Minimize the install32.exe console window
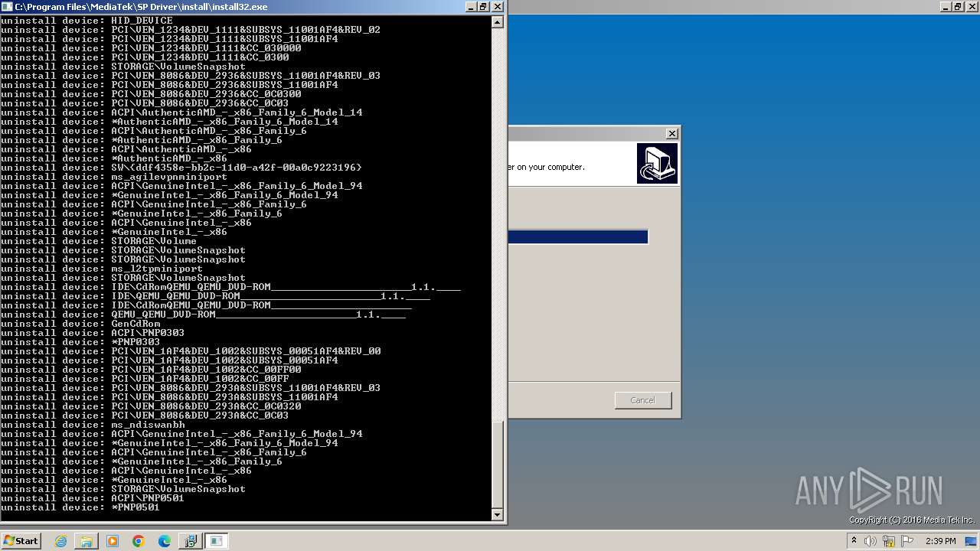This screenshot has width=980, height=551. 471,6
